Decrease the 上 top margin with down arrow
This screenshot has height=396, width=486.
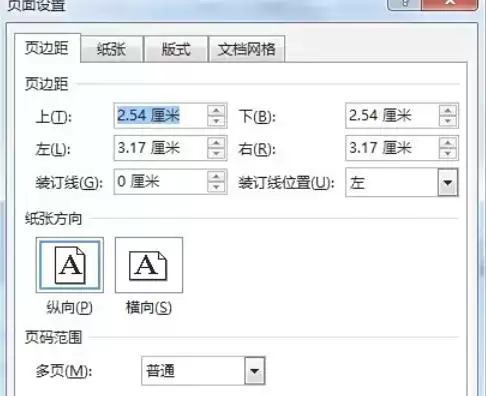coord(216,121)
